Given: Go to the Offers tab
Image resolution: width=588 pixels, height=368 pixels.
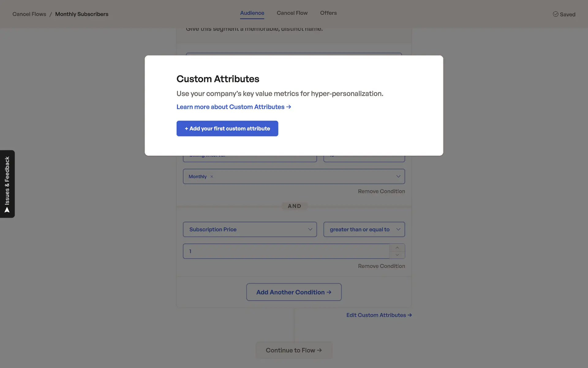Looking at the screenshot, I should click(328, 13).
